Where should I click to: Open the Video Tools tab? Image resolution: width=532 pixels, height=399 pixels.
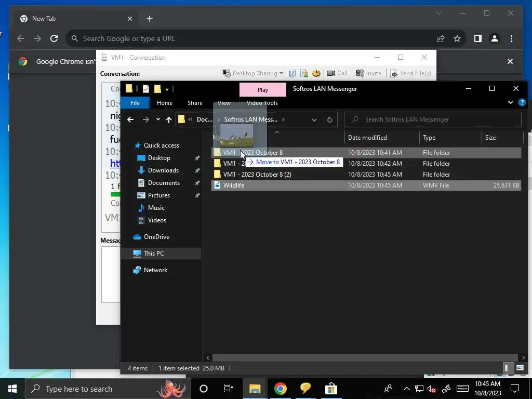(262, 103)
